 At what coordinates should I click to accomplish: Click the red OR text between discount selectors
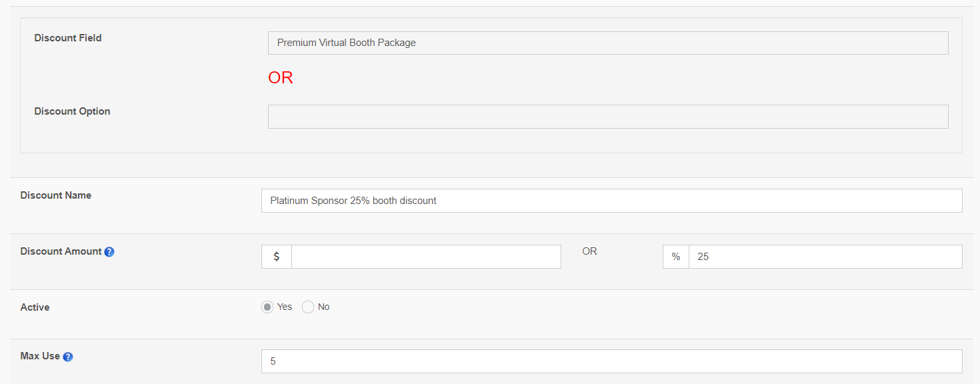[281, 78]
